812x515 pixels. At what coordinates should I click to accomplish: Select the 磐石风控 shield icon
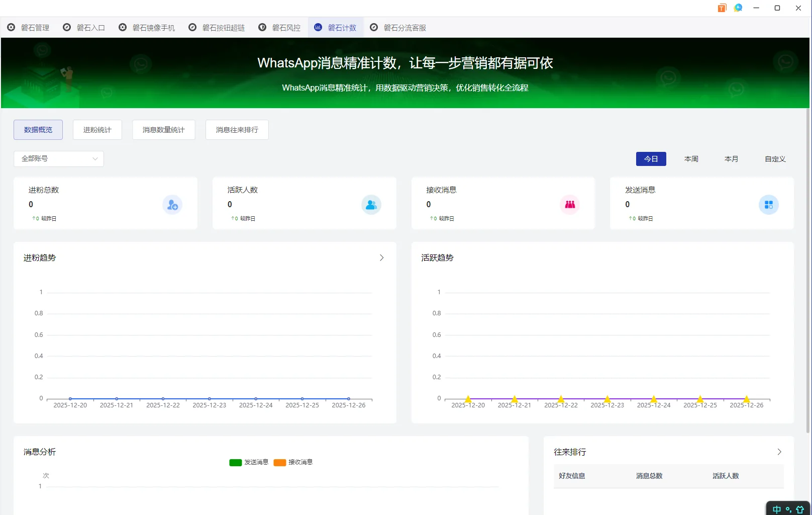[x=262, y=27]
